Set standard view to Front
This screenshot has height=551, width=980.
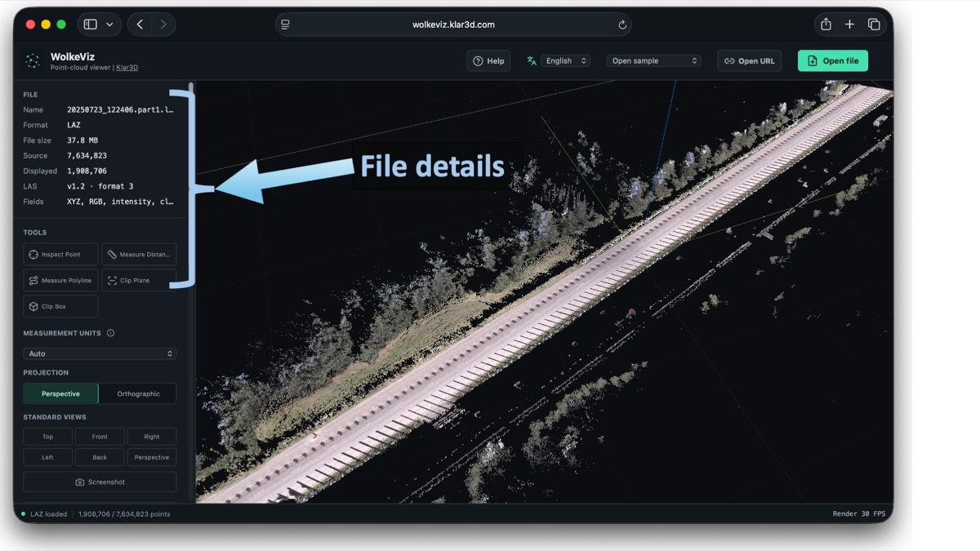[x=100, y=437]
